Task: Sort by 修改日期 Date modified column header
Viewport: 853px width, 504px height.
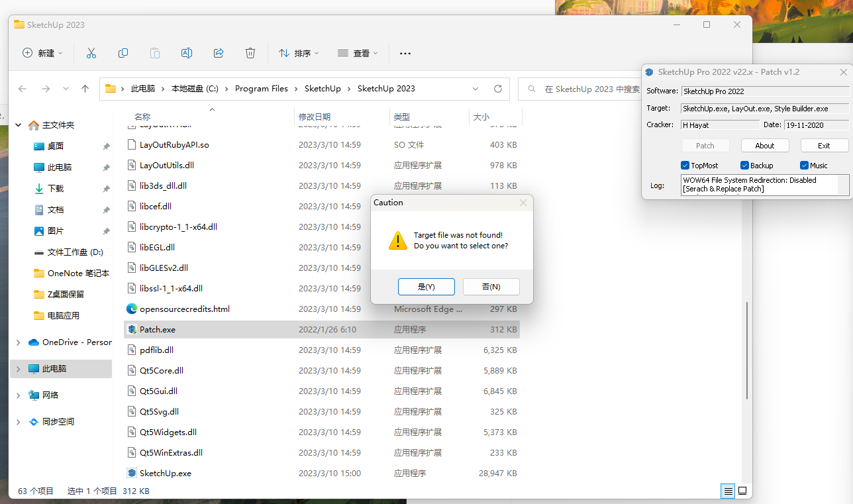Action: click(x=315, y=117)
